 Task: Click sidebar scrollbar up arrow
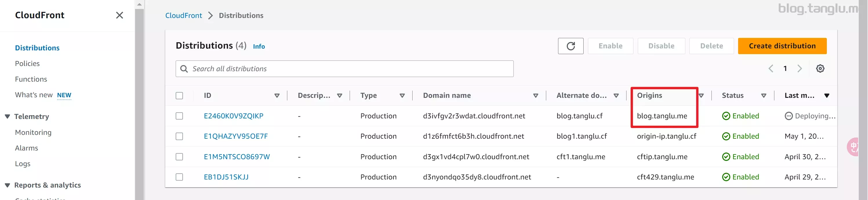click(139, 4)
